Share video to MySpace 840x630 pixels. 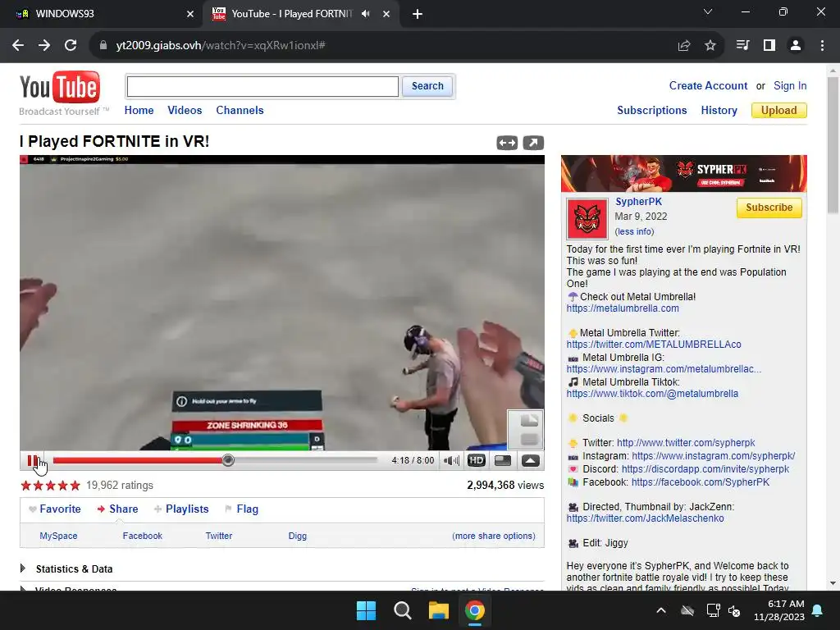pyautogui.click(x=58, y=536)
